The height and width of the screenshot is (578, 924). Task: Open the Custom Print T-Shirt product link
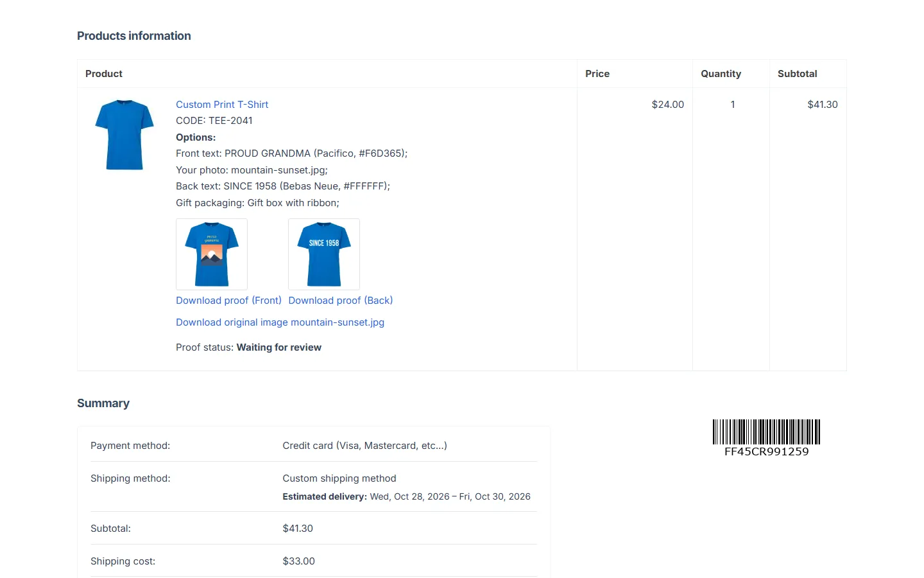[222, 104]
